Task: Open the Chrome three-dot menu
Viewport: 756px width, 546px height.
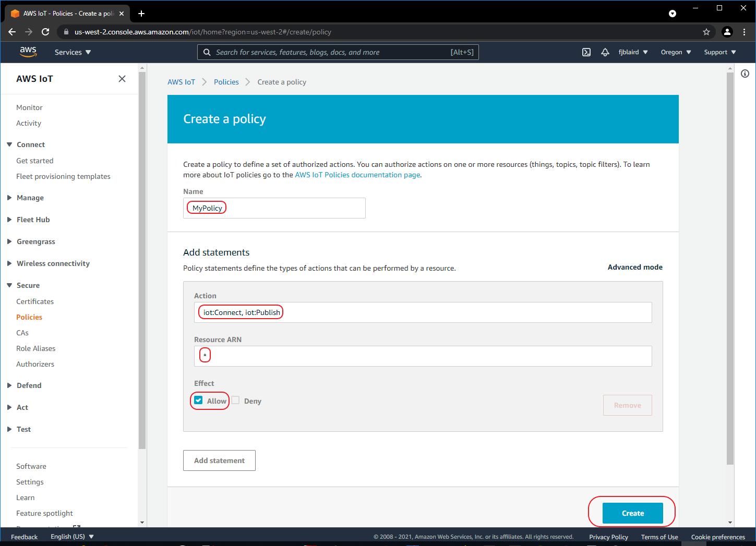Action: [745, 32]
